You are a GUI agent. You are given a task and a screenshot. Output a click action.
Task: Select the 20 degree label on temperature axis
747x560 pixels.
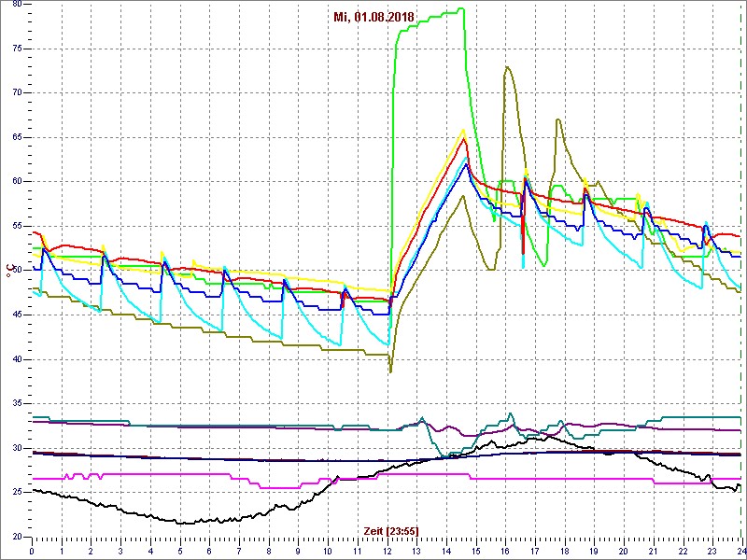(16, 537)
